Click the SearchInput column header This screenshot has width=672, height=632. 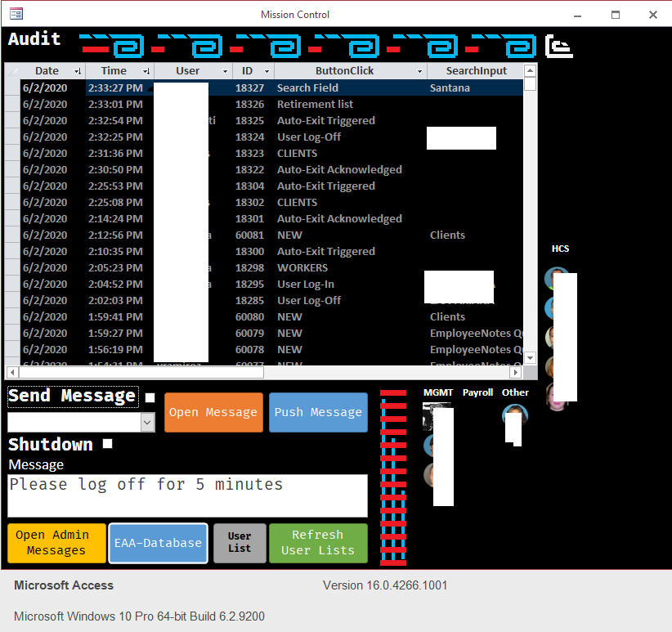point(476,70)
